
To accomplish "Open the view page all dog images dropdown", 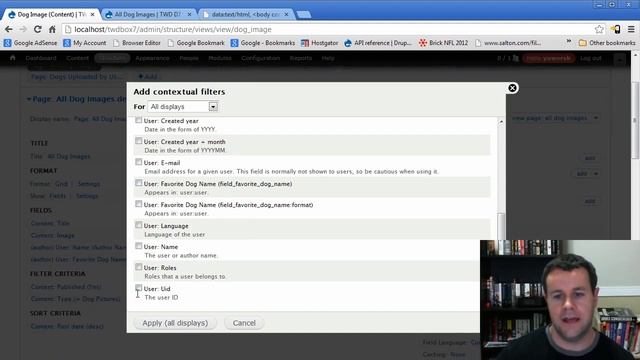I will click(596, 118).
